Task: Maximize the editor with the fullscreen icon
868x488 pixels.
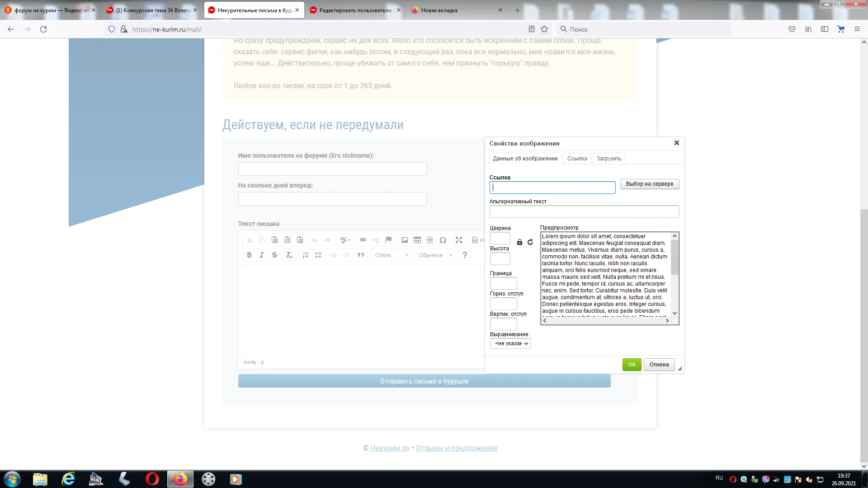Action: click(459, 240)
